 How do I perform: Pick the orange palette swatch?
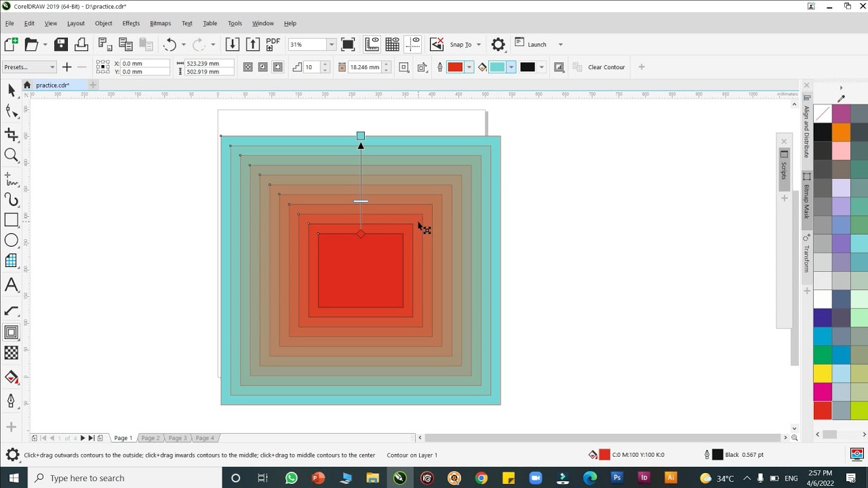coord(841,131)
